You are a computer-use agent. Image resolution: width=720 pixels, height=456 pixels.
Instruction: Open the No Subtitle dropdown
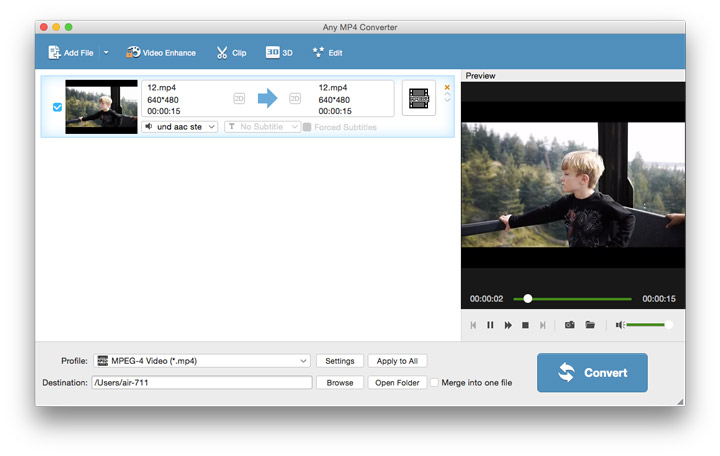262,127
